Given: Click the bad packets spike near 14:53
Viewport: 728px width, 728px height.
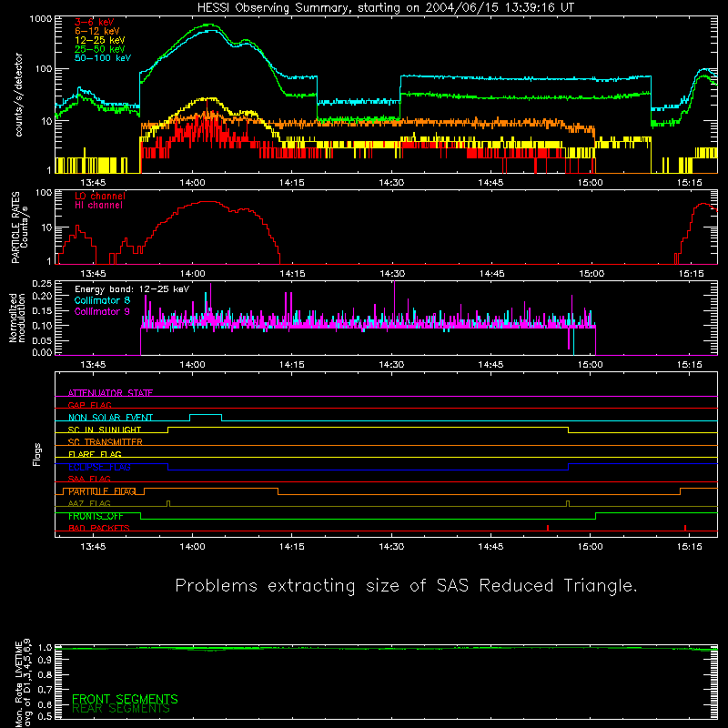Looking at the screenshot, I should 548,528.
